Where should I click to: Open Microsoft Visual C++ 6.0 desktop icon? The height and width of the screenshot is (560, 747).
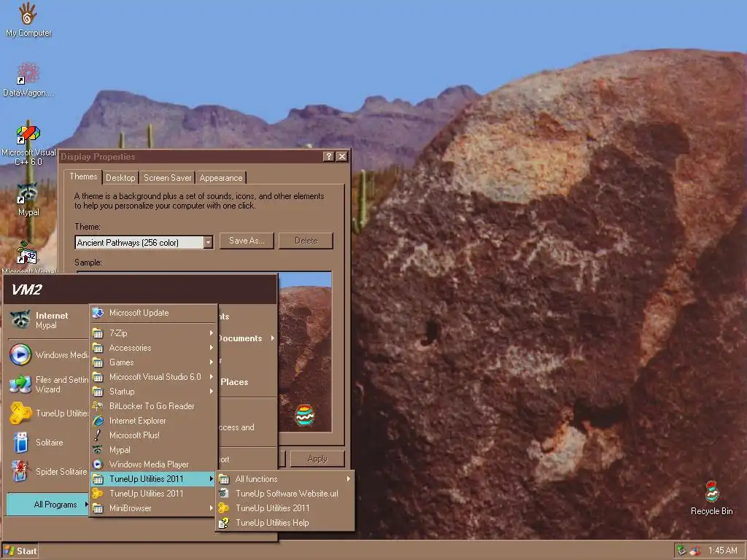(x=28, y=145)
